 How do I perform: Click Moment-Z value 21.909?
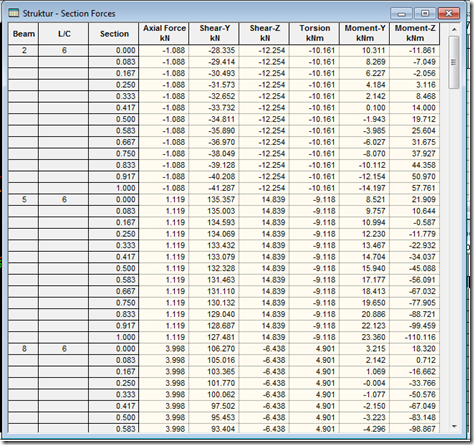[415, 200]
